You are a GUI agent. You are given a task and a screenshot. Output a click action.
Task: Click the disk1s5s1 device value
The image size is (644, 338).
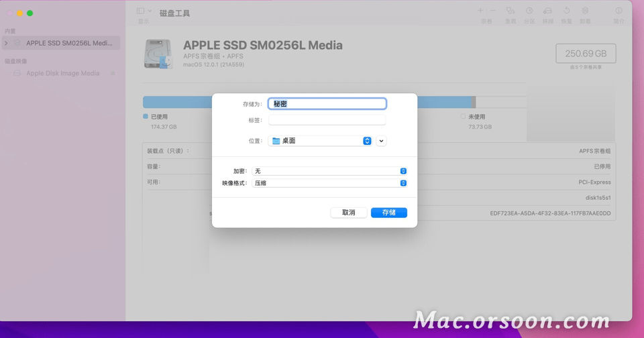[598, 198]
